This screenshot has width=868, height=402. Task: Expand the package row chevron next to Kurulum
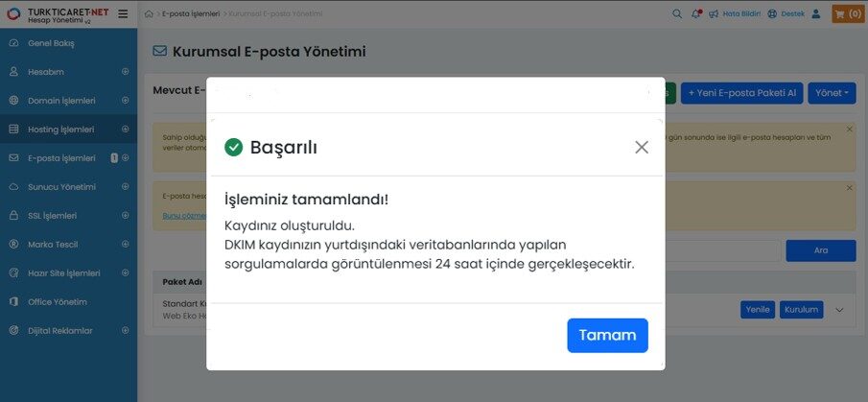click(x=840, y=310)
